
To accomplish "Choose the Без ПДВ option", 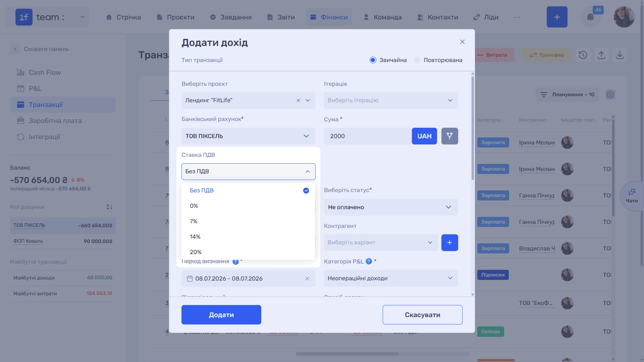I will click(x=248, y=190).
